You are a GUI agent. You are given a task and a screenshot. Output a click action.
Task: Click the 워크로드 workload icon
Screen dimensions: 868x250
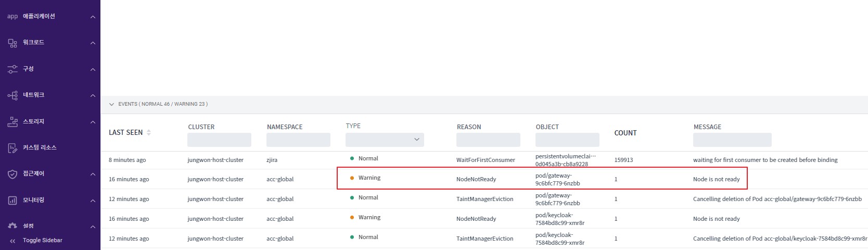(x=12, y=43)
